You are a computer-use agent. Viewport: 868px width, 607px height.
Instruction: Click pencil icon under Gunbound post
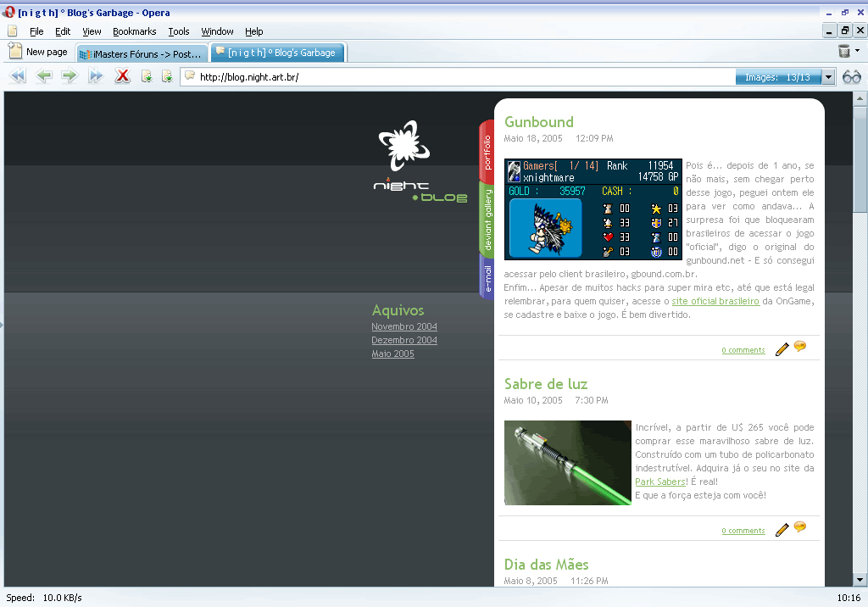pos(782,349)
